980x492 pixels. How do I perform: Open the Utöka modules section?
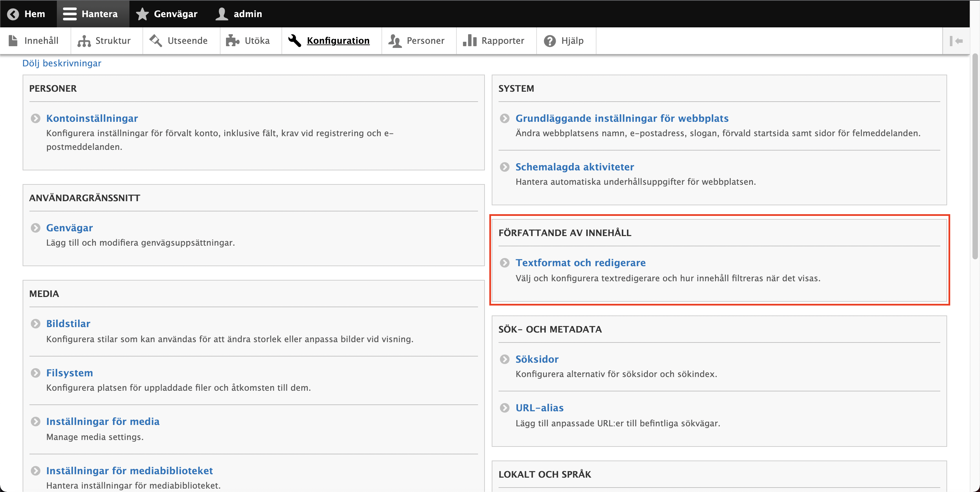point(251,41)
